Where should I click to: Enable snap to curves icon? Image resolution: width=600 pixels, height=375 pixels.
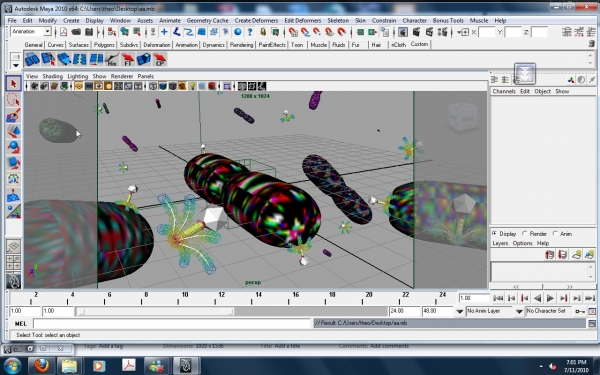pos(305,32)
